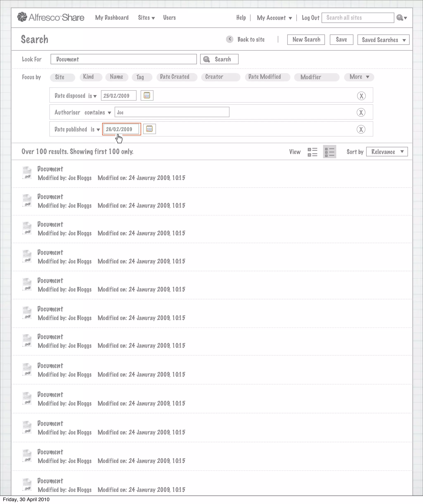Click the New Search button

(x=306, y=40)
